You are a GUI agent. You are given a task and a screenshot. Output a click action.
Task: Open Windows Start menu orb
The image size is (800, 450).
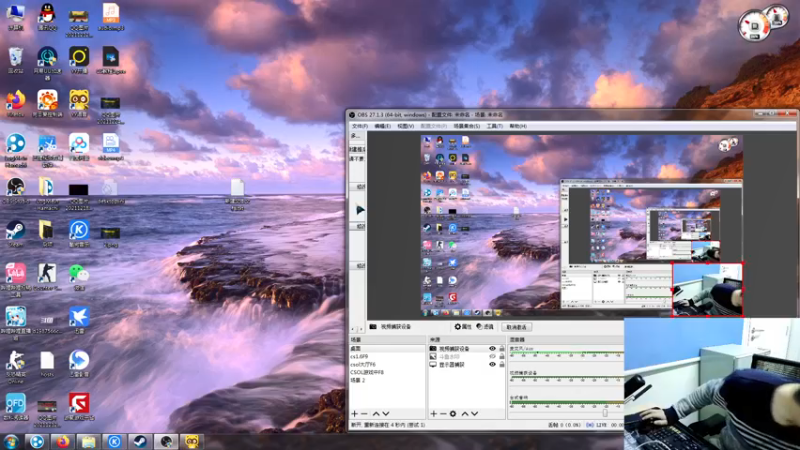coord(11,442)
